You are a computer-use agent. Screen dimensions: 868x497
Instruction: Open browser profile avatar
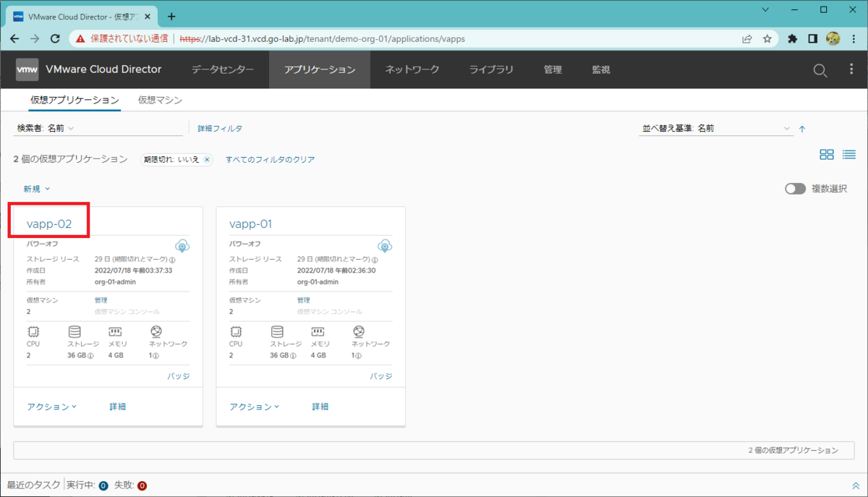[x=833, y=38]
